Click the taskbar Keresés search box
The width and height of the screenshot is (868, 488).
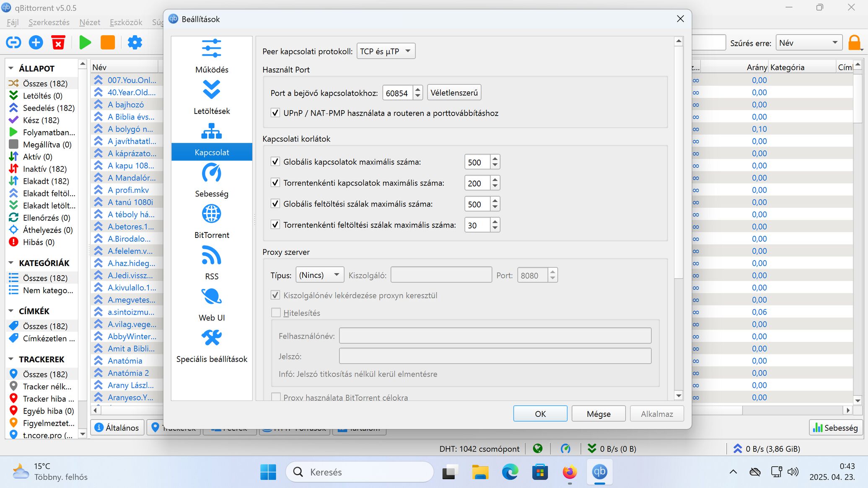pos(360,472)
